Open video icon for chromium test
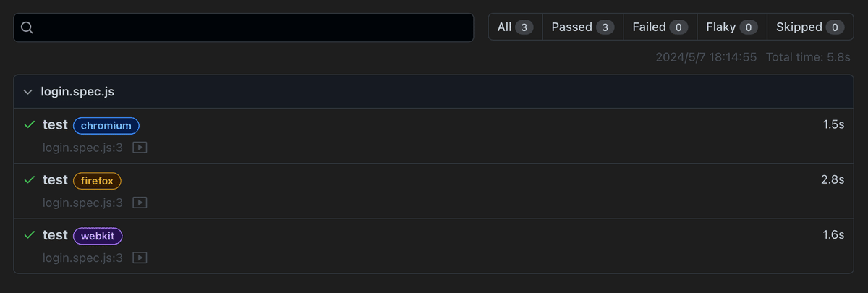Screen dimensions: 868x293 click(x=140, y=148)
